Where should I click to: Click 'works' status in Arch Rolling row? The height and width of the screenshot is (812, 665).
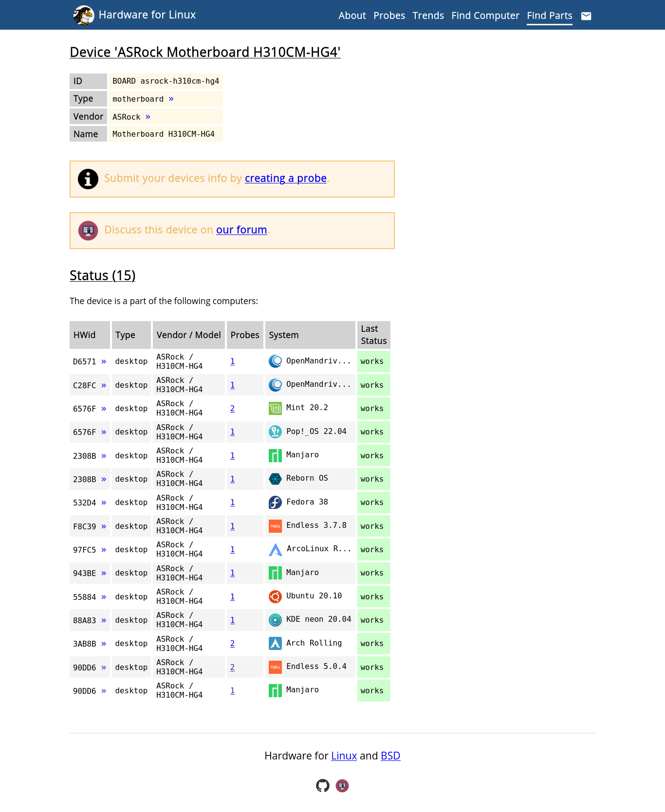click(x=372, y=644)
